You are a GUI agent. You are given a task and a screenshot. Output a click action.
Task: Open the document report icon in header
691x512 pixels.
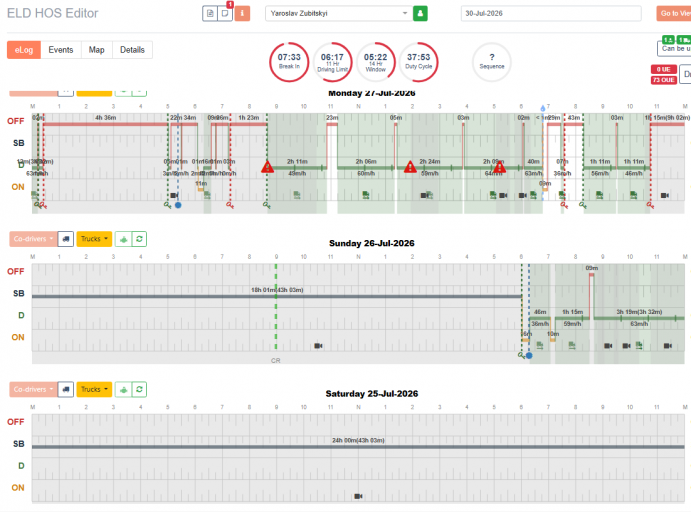(x=210, y=13)
